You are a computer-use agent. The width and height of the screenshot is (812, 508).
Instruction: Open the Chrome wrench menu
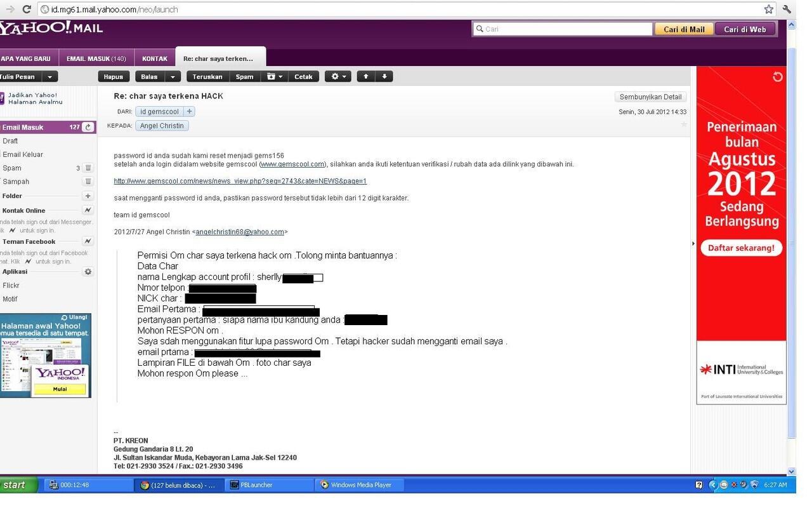click(787, 9)
